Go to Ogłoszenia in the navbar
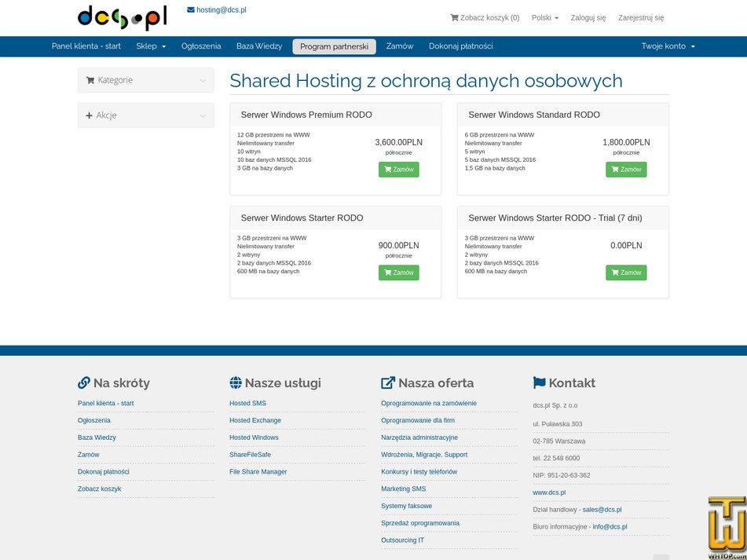This screenshot has height=560, width=747. point(201,46)
